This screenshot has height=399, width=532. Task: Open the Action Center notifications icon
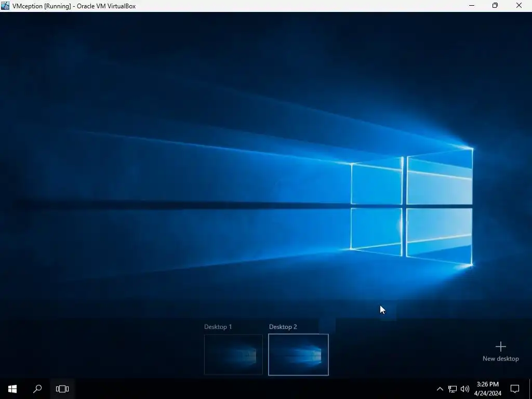pos(515,389)
